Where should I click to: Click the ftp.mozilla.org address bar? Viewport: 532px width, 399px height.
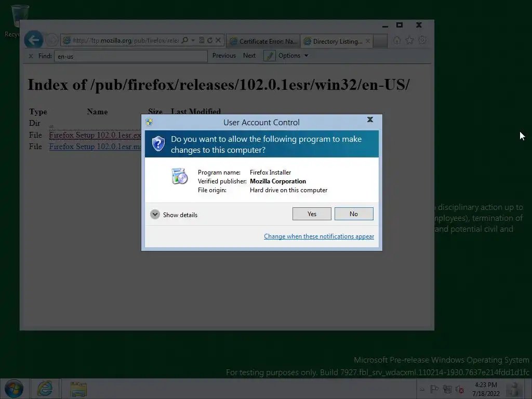[x=126, y=41]
